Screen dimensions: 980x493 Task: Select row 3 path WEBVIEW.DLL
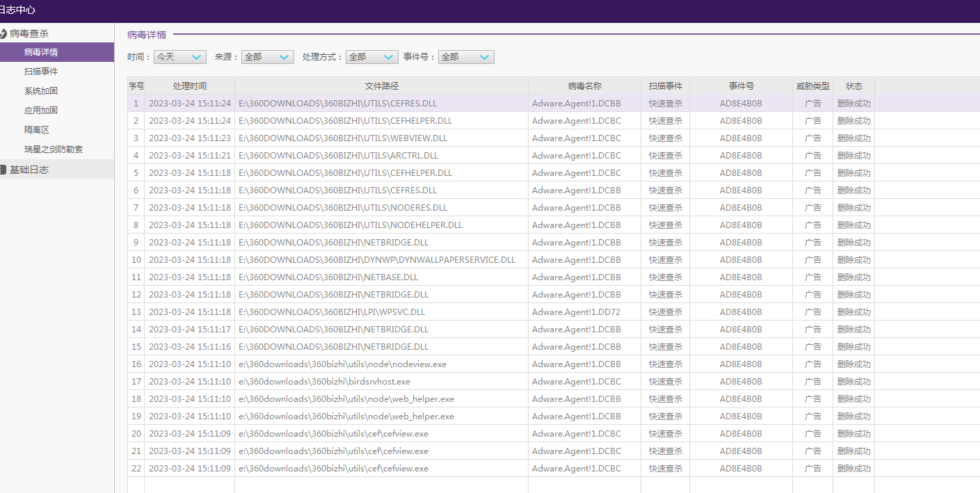pos(342,138)
